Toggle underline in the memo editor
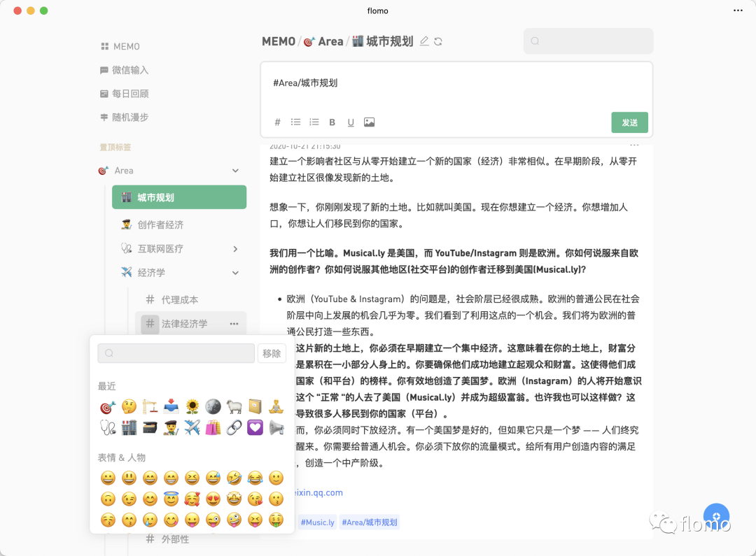The image size is (756, 556). (351, 122)
